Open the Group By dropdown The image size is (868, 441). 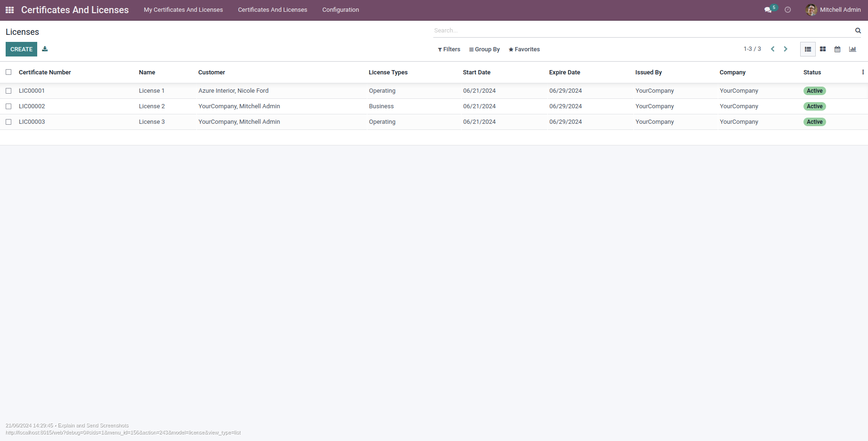click(x=484, y=49)
